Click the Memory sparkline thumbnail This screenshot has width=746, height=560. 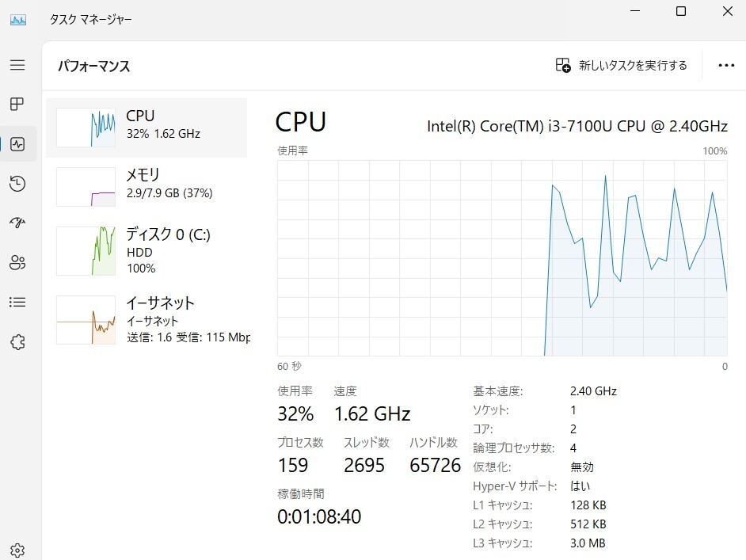click(x=86, y=186)
